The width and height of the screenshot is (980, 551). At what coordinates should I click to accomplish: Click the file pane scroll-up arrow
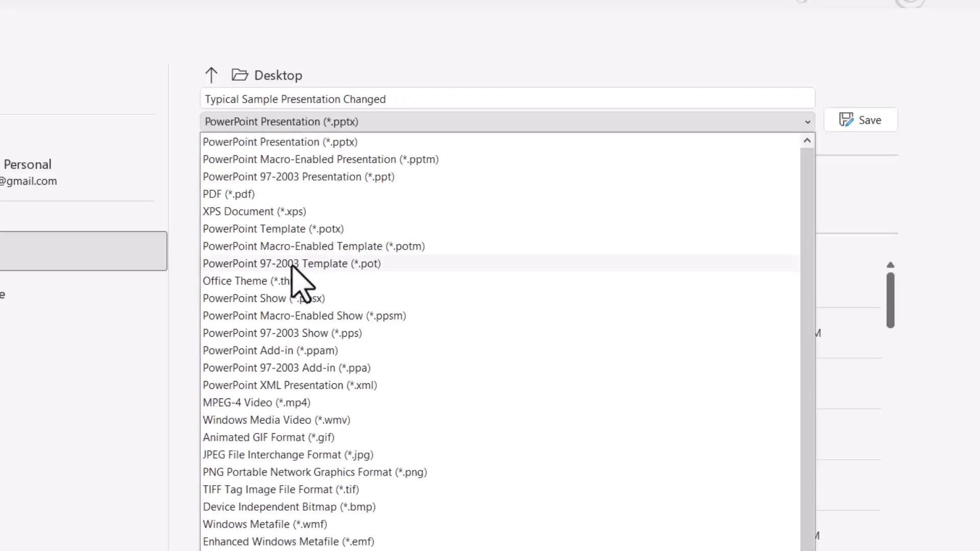pyautogui.click(x=890, y=265)
